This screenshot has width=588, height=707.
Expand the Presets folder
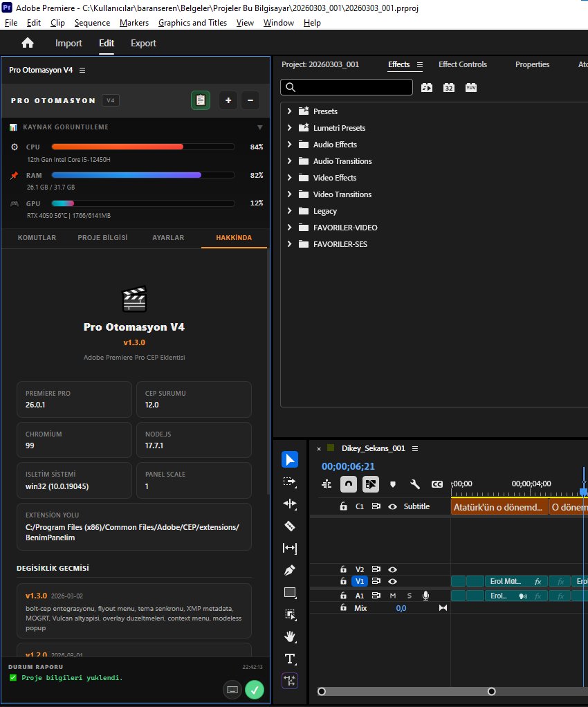(289, 111)
